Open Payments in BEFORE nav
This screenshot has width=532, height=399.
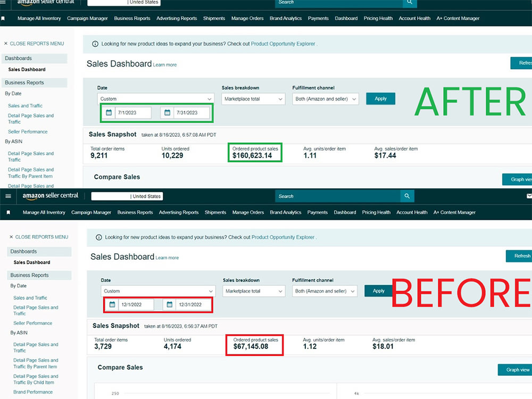click(318, 212)
